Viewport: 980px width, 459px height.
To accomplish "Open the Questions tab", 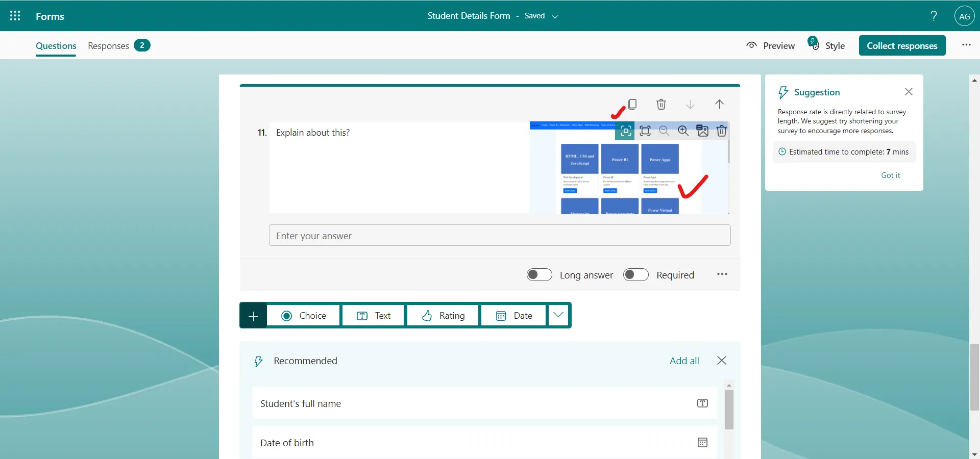I will 56,45.
